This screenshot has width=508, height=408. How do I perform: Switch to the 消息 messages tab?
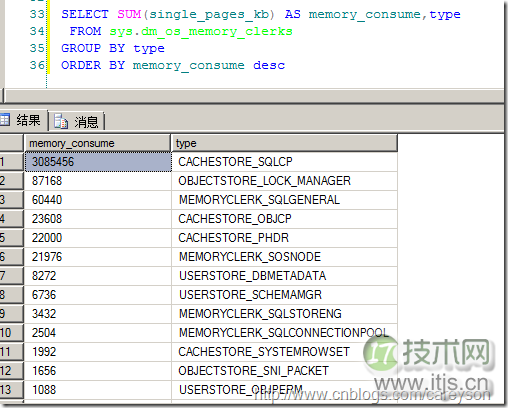[77, 121]
